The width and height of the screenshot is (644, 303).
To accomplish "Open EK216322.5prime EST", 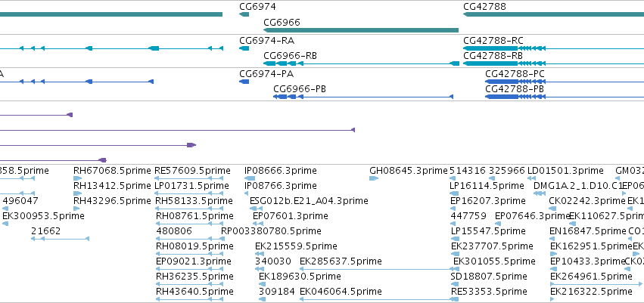I will (x=592, y=292).
